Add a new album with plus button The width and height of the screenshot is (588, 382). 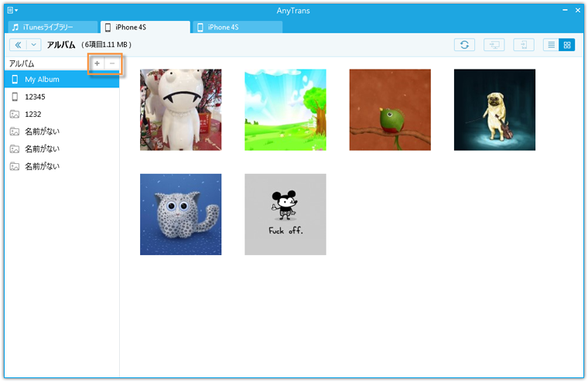pyautogui.click(x=97, y=63)
